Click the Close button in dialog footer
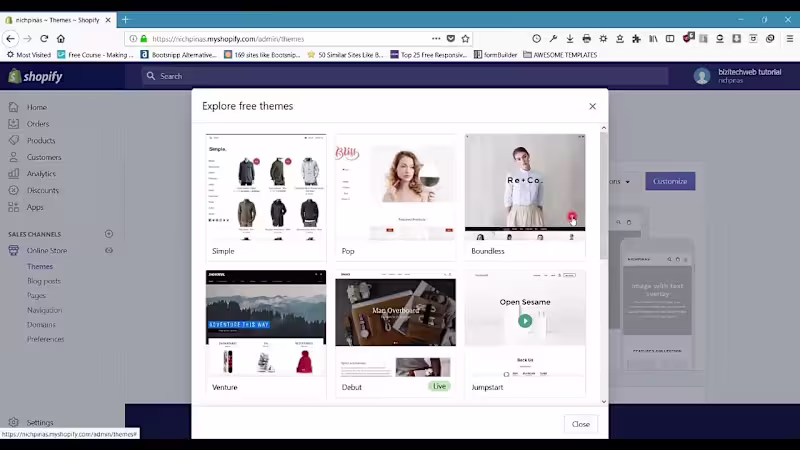 click(581, 424)
